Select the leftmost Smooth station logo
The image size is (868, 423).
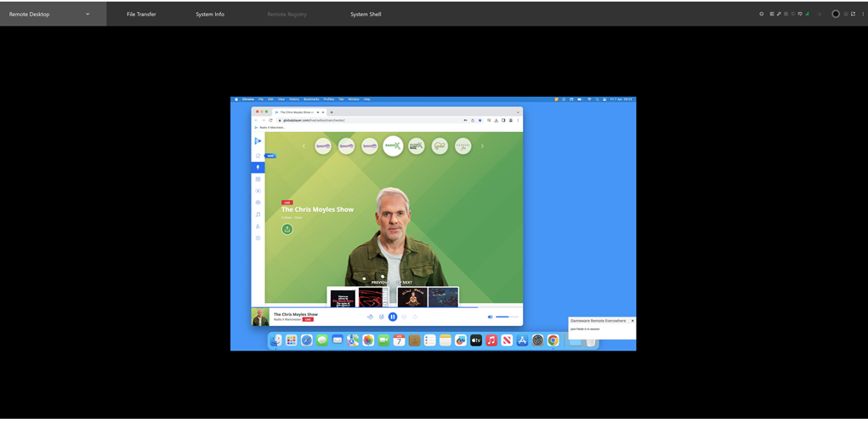323,146
